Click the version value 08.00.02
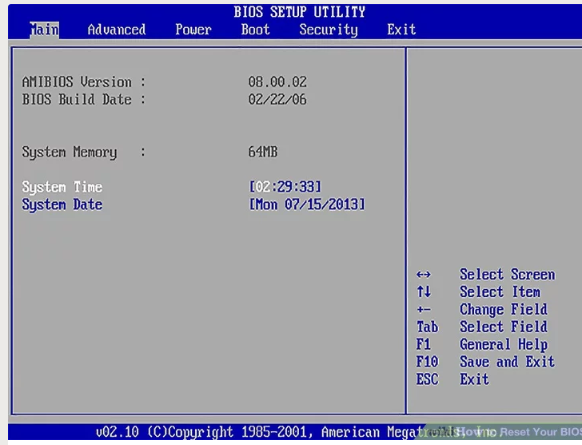The image size is (582, 445). tap(277, 82)
